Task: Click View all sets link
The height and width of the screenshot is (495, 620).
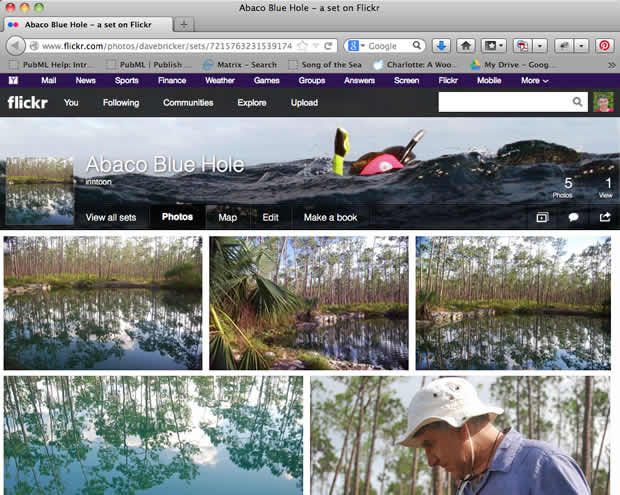Action: click(110, 217)
